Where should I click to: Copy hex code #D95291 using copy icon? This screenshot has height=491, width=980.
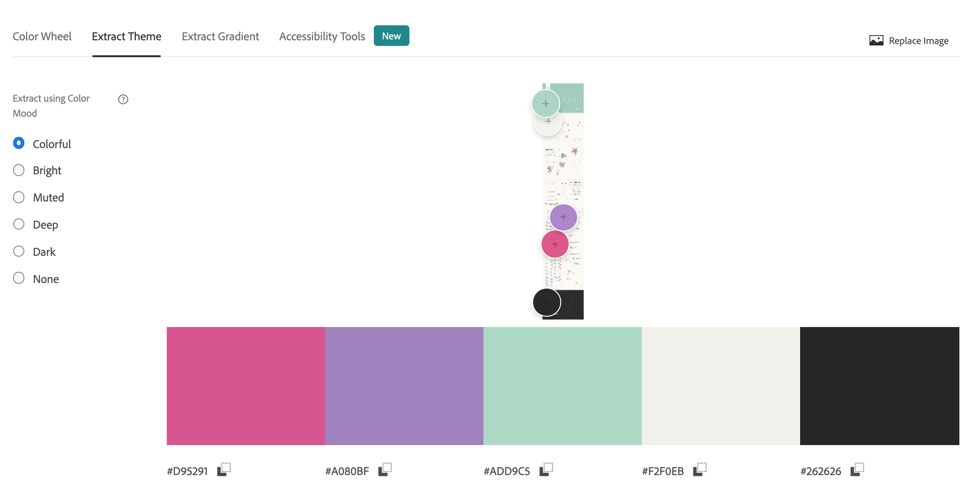[224, 469]
